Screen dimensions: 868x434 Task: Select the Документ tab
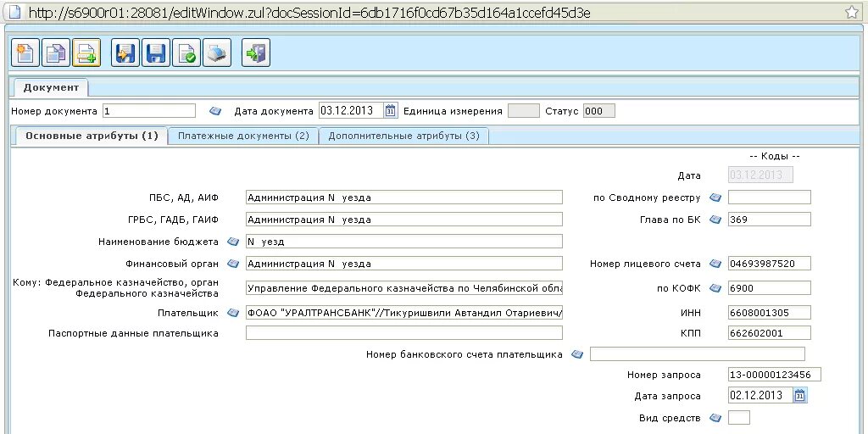(x=51, y=87)
